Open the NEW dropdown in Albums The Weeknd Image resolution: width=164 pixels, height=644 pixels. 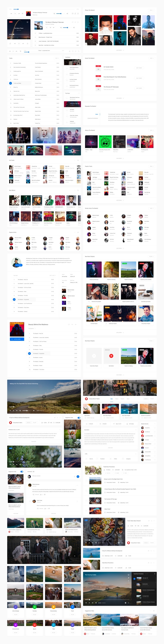[151, 130]
